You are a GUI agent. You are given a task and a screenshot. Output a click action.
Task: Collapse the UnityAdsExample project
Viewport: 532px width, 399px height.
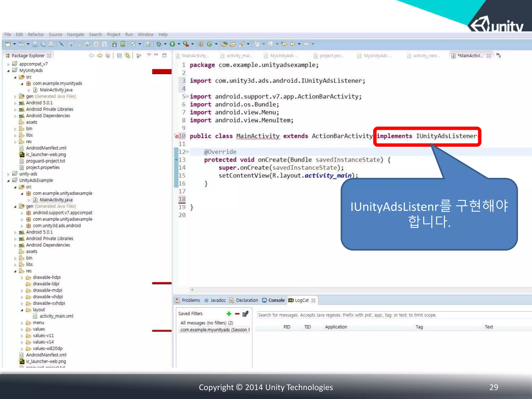tap(8, 181)
